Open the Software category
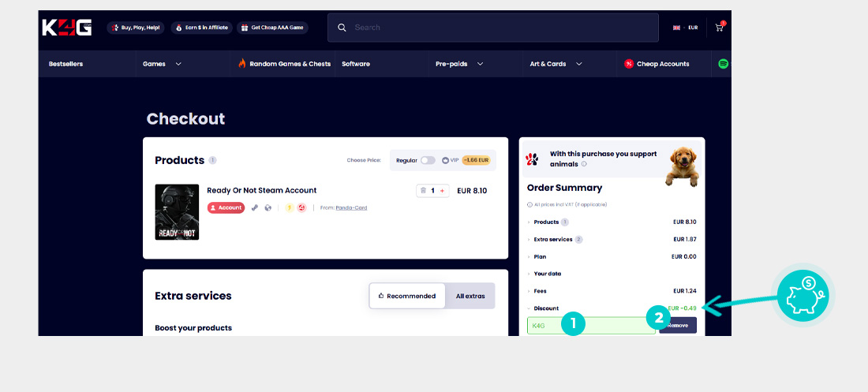868x392 pixels. [x=355, y=64]
